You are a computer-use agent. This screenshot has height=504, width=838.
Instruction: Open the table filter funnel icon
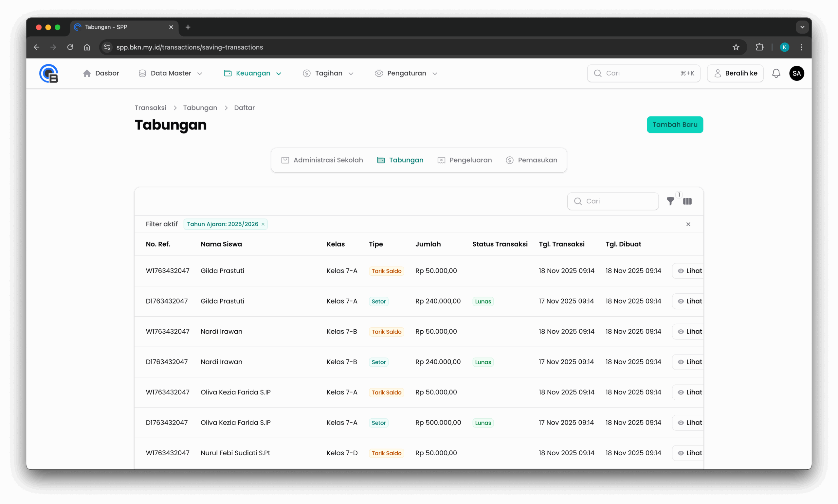pyautogui.click(x=670, y=201)
